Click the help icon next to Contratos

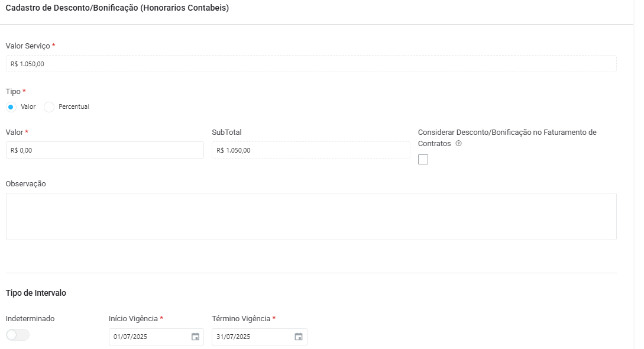coord(459,143)
